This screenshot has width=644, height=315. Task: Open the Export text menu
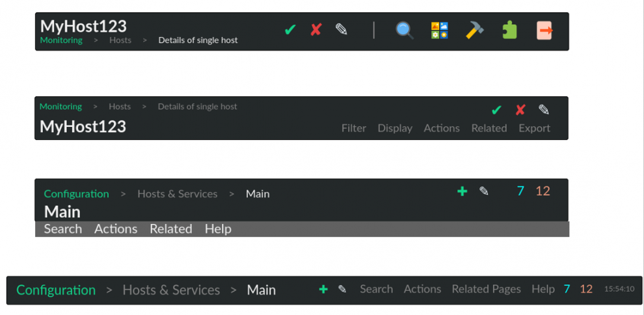pyautogui.click(x=534, y=128)
